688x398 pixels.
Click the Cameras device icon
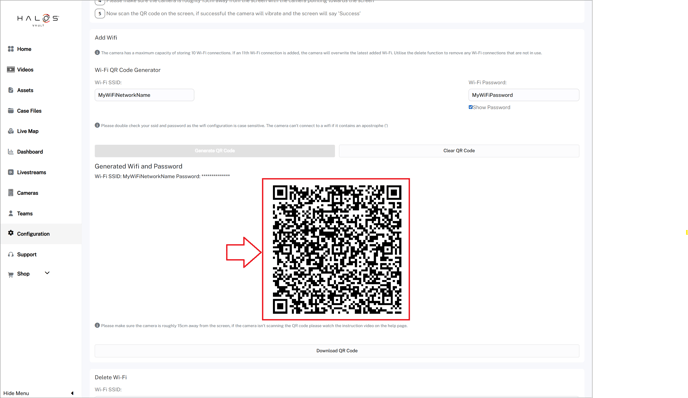coord(11,193)
